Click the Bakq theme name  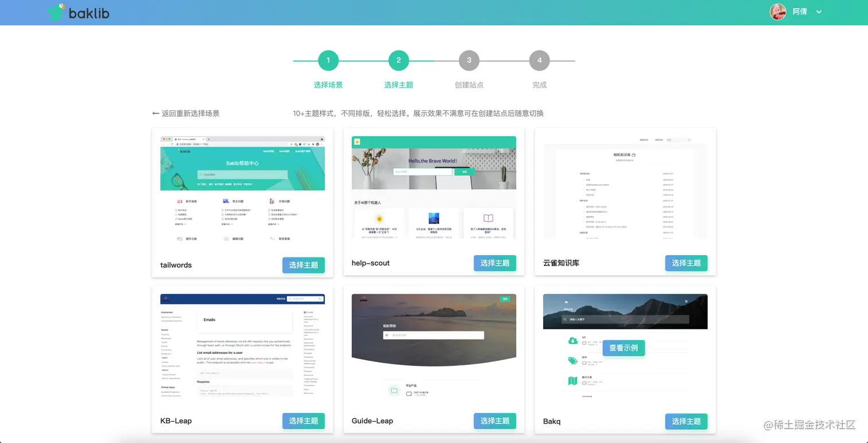click(x=552, y=422)
